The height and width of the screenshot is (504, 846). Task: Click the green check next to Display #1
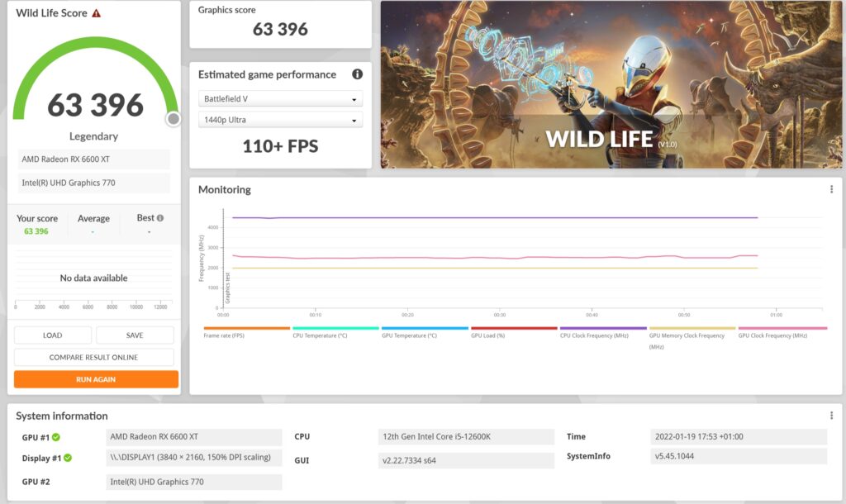(x=68, y=458)
